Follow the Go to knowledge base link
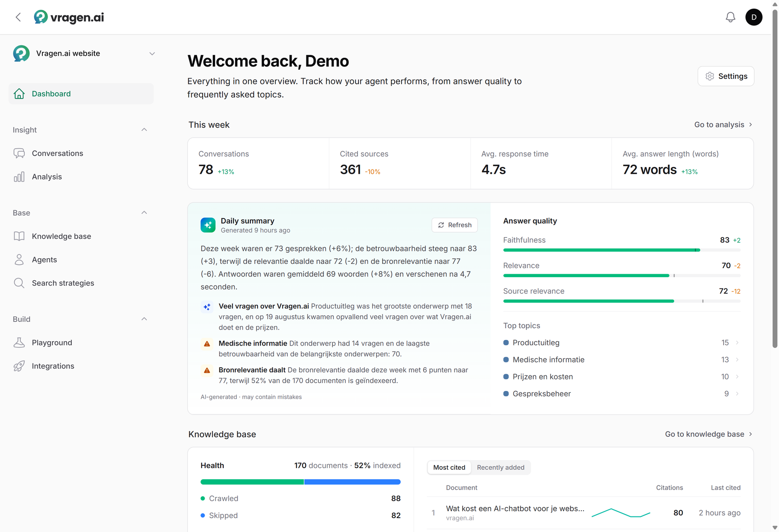779x532 pixels. click(x=708, y=434)
